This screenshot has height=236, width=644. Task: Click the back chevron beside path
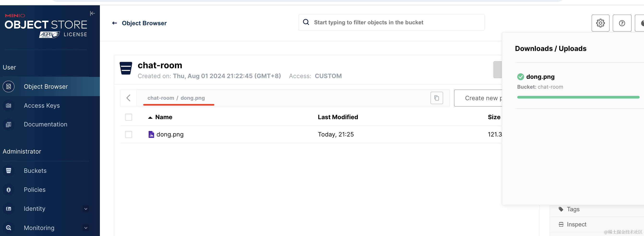(x=128, y=98)
